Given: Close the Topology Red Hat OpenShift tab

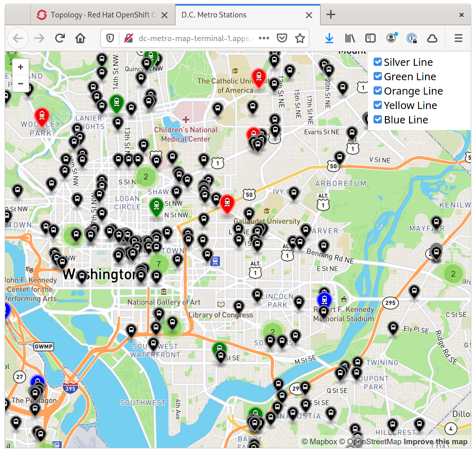Looking at the screenshot, I should pos(164,15).
